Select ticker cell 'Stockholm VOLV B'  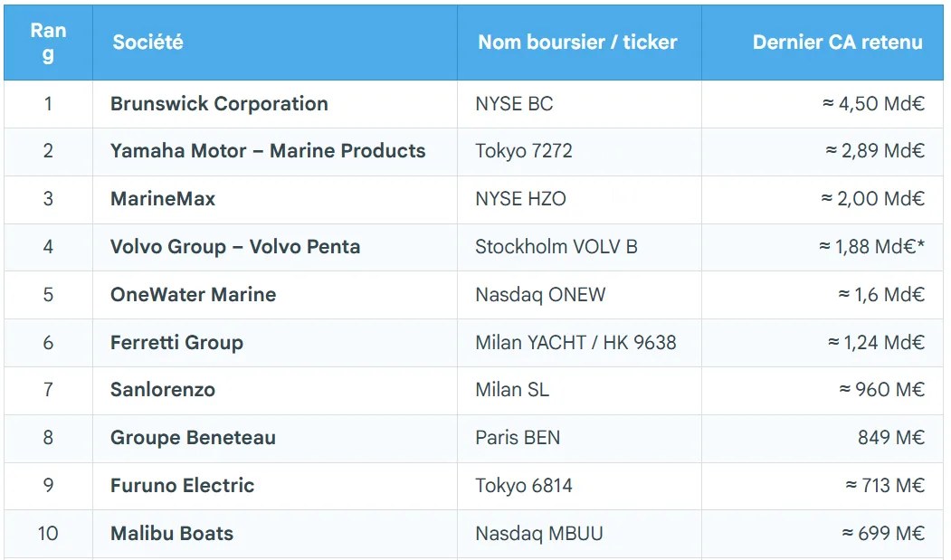579,247
